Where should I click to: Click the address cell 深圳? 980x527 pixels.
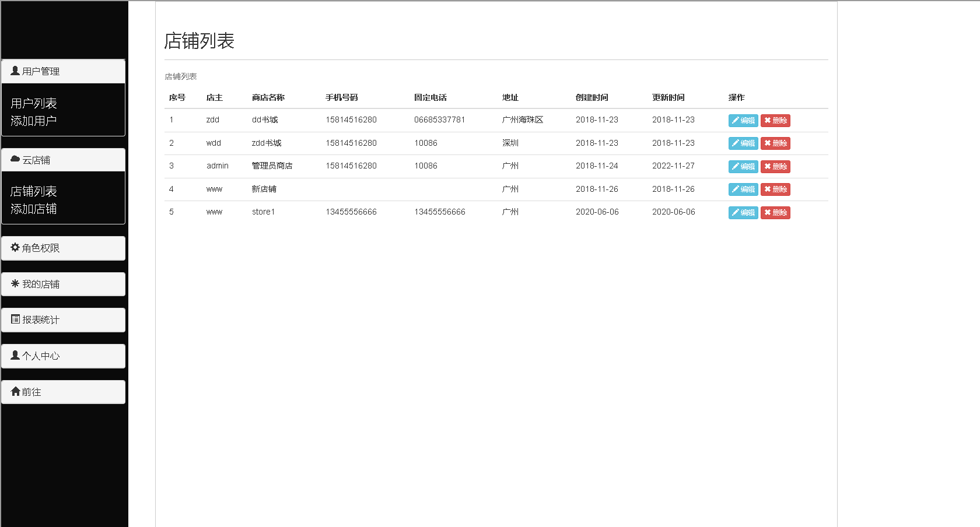[x=510, y=143]
